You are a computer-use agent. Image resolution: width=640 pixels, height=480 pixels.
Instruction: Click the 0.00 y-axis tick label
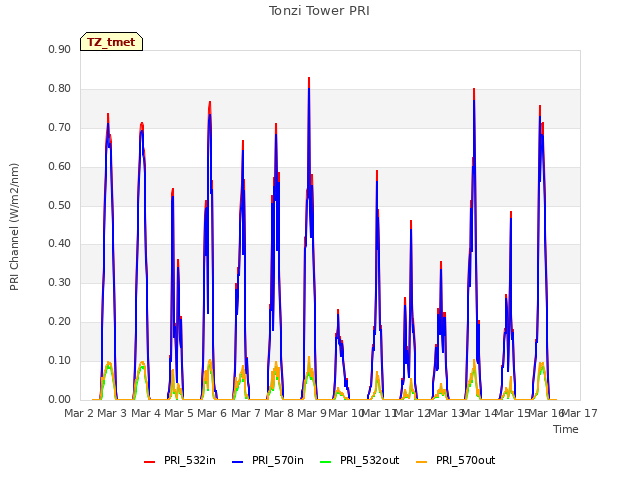(x=60, y=399)
